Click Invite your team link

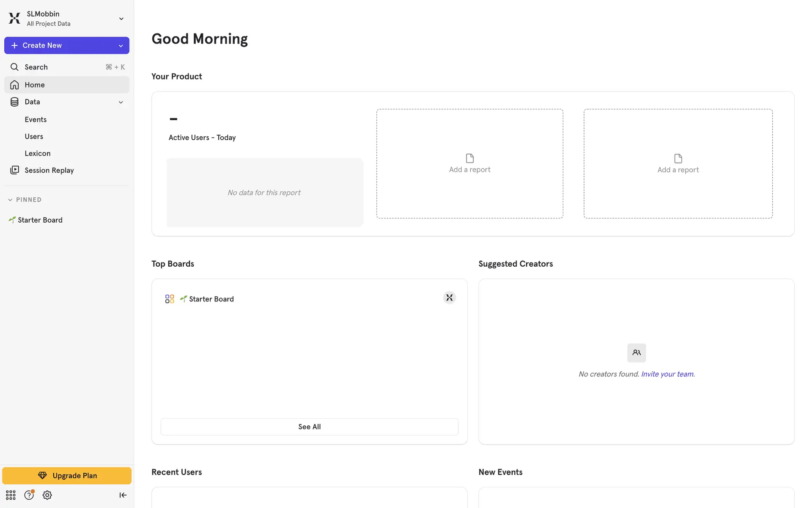point(667,374)
